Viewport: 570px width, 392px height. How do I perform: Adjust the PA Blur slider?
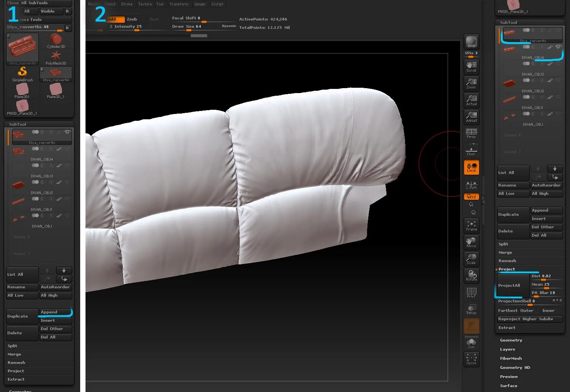coord(546,293)
